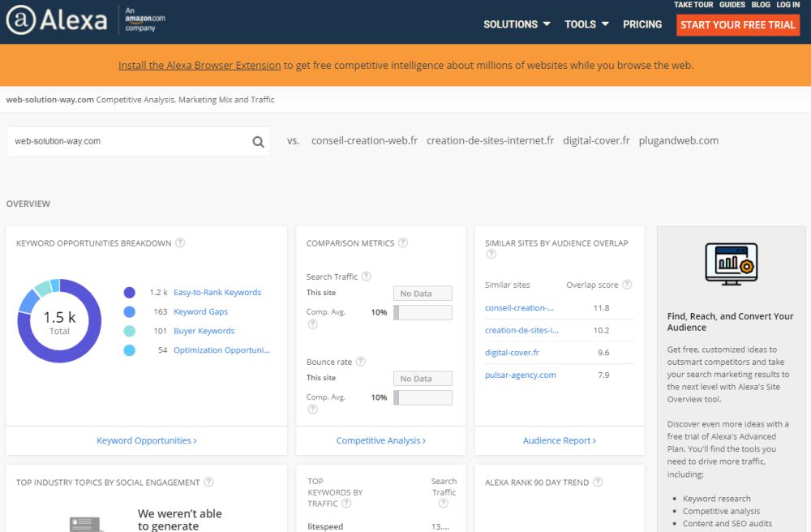Click Start Your Free Trial button

(x=738, y=25)
